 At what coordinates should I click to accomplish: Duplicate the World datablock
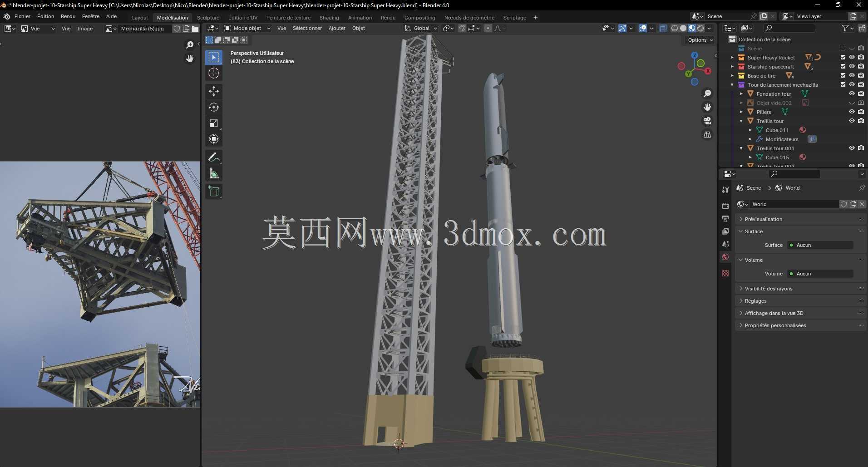click(x=853, y=204)
